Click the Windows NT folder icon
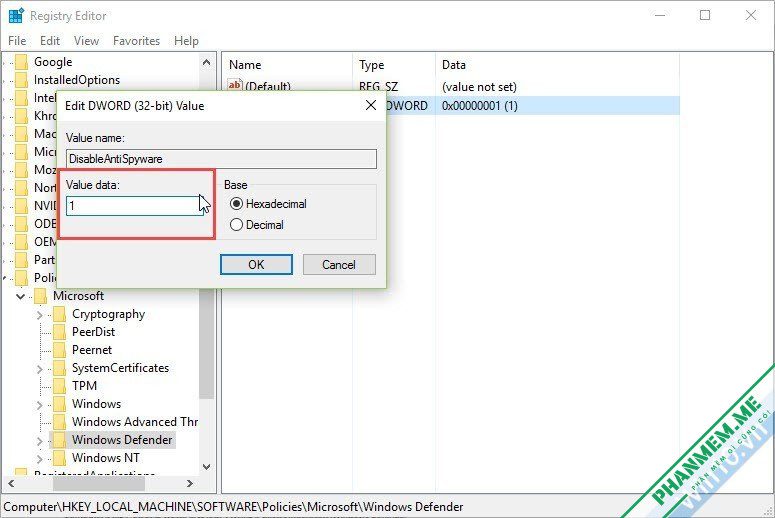This screenshot has width=775, height=518. (x=59, y=458)
